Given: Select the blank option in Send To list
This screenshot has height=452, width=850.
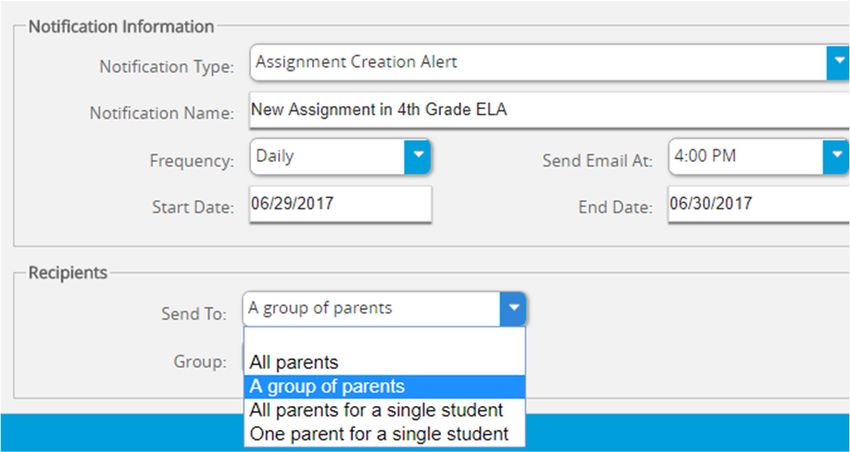Looking at the screenshot, I should 384,339.
